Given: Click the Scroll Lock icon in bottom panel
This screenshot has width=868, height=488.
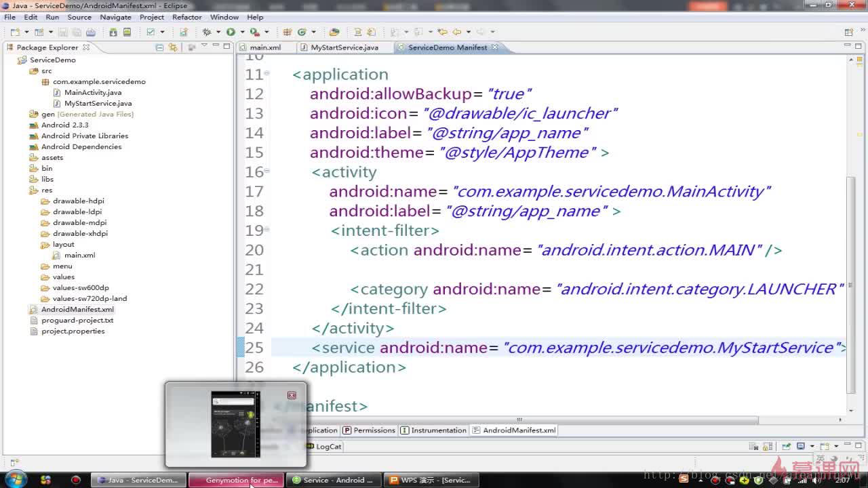Looking at the screenshot, I should point(768,446).
